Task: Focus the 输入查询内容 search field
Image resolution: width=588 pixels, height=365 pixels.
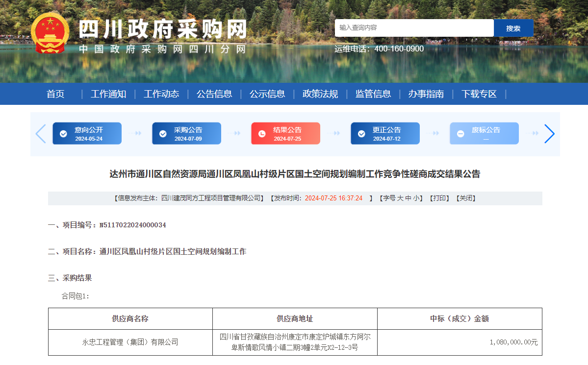Action: click(414, 28)
